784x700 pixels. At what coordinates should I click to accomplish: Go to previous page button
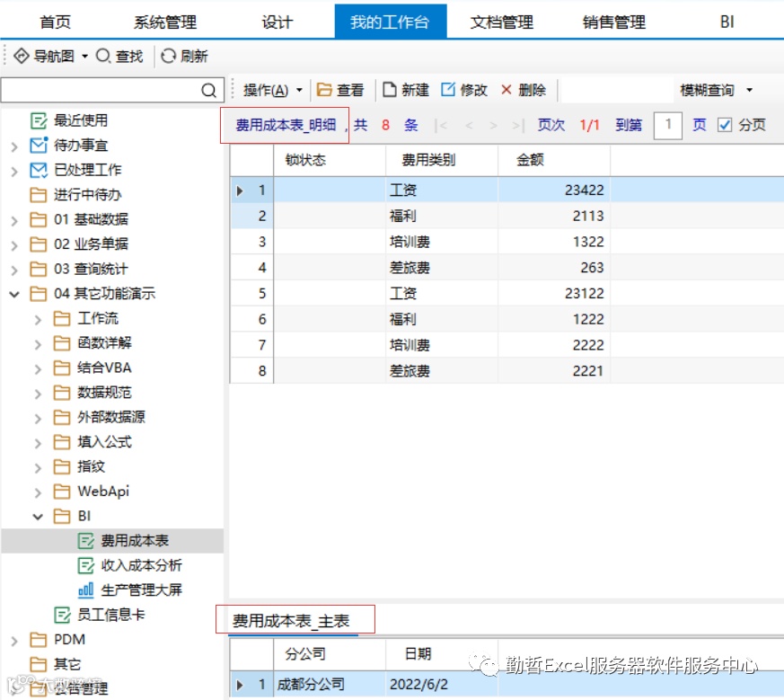tap(469, 125)
